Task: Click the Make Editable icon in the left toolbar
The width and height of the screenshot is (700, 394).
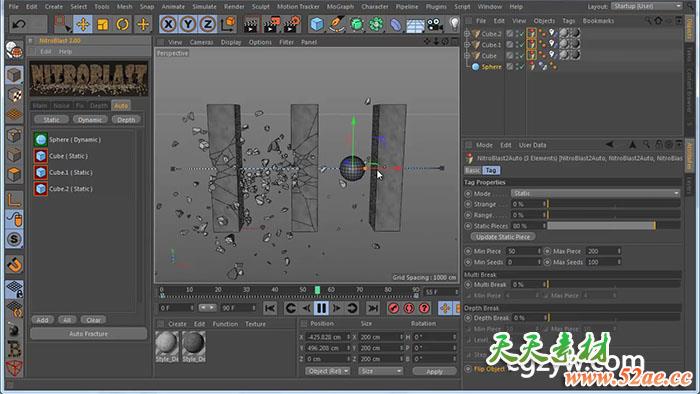Action: pos(14,51)
